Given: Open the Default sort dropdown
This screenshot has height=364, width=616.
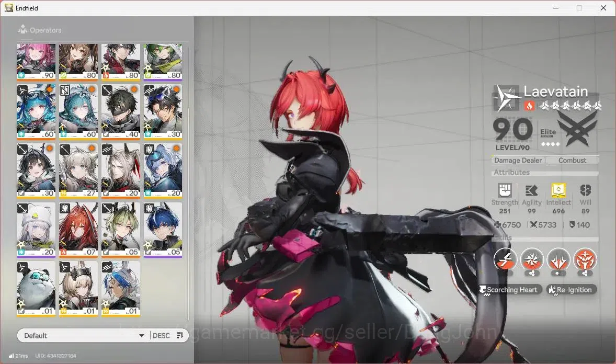Looking at the screenshot, I should click(x=83, y=335).
